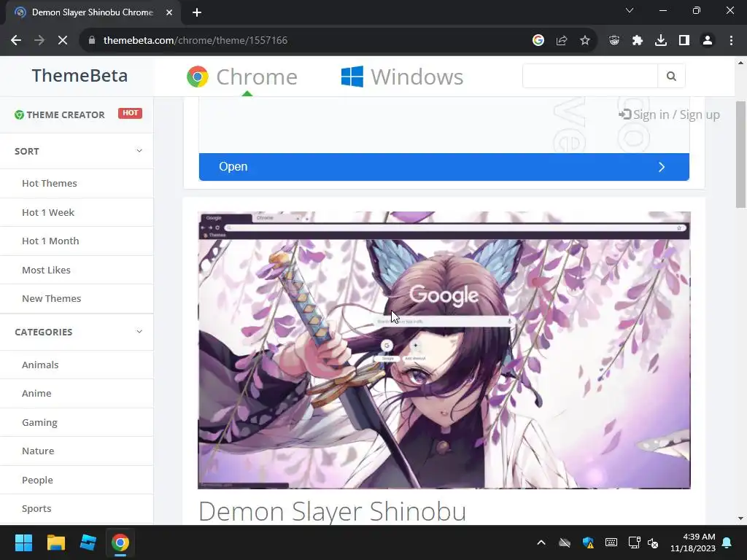This screenshot has height=560, width=747.
Task: View site info lock icon
Action: pos(92,41)
